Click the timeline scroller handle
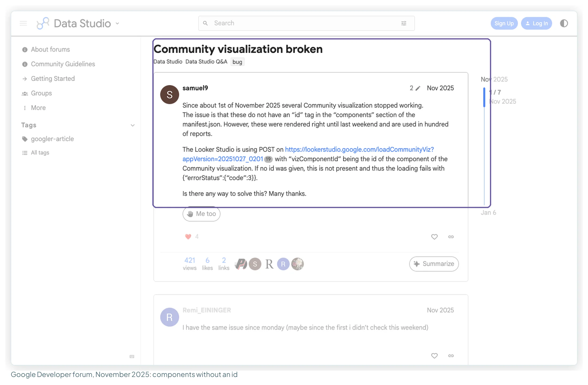 coord(484,97)
